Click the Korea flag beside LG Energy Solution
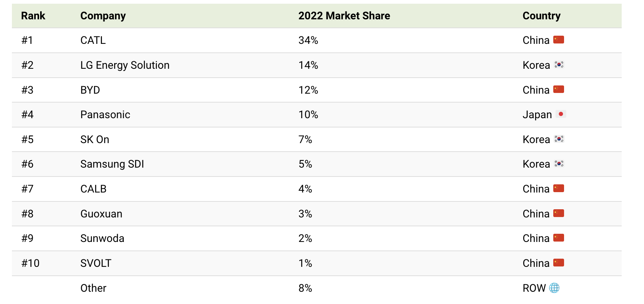644x304 pixels. coord(559,65)
